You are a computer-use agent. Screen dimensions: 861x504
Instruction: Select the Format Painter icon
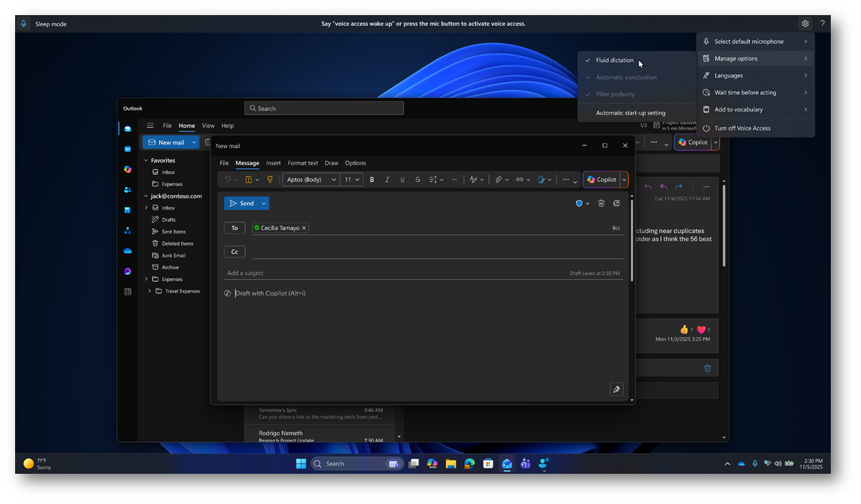click(270, 180)
